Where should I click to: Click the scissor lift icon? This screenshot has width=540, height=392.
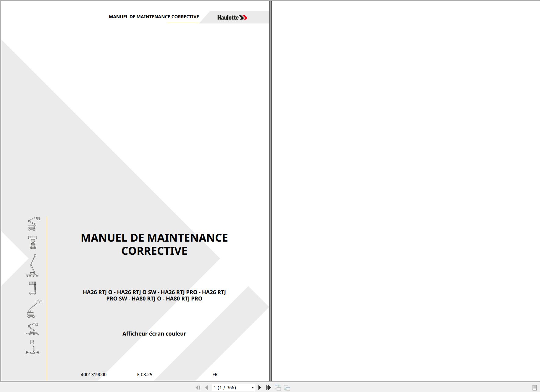[33, 243]
